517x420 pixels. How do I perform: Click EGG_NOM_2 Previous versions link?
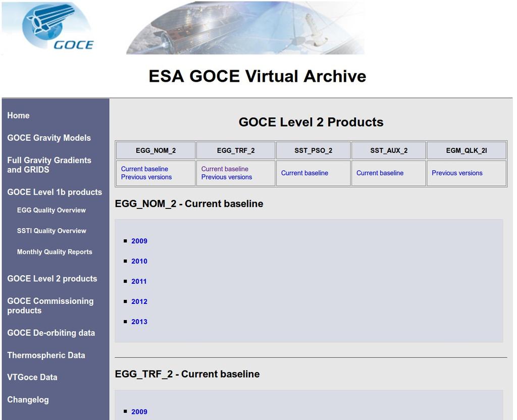pos(146,177)
